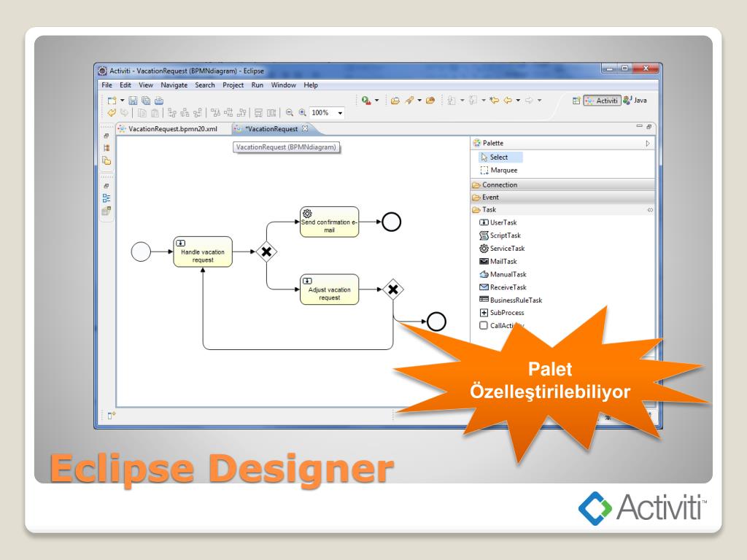This screenshot has width=747, height=560.
Task: Open the Navigate menu
Action: coord(174,85)
